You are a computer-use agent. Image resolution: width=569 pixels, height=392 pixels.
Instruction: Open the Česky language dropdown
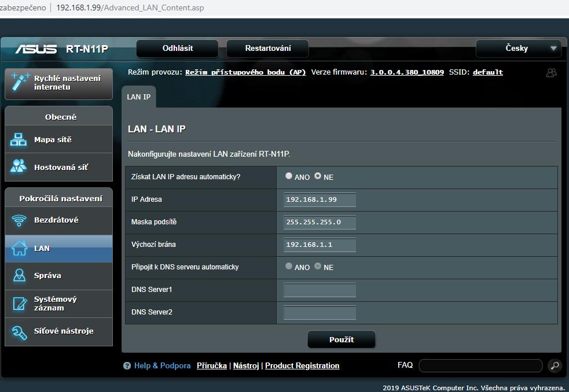coord(518,49)
